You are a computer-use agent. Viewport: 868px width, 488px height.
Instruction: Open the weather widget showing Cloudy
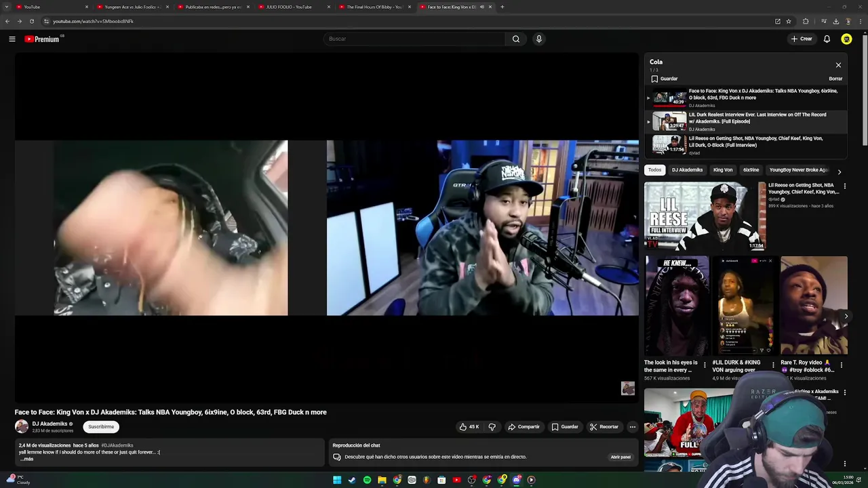[18, 480]
